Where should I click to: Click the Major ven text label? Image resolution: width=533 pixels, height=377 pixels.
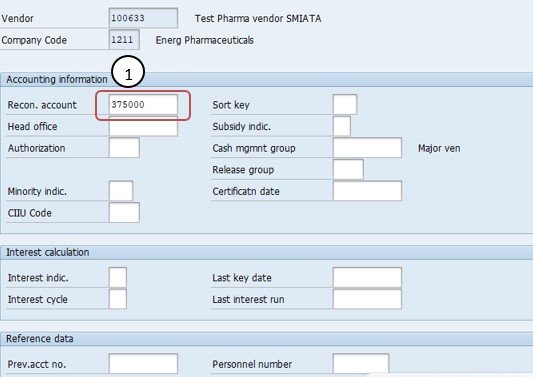(439, 148)
